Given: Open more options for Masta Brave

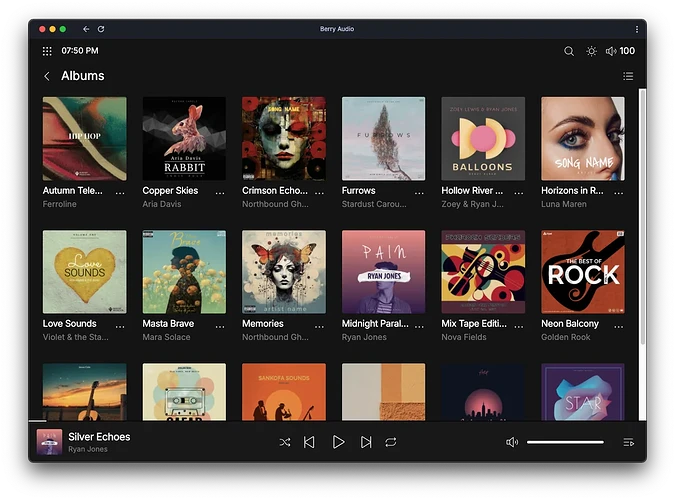Looking at the screenshot, I should point(220,326).
